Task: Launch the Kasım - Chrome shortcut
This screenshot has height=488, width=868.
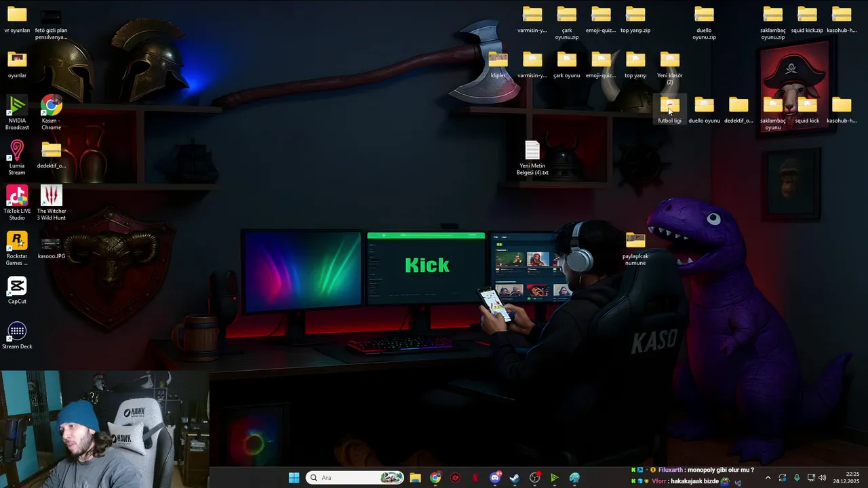Action: 52,112
